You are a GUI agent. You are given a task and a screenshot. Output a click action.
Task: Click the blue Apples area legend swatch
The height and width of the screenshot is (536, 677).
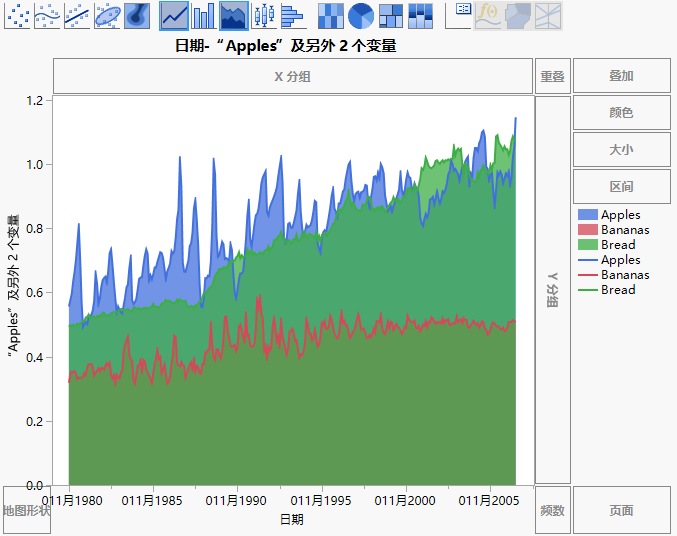click(x=587, y=215)
